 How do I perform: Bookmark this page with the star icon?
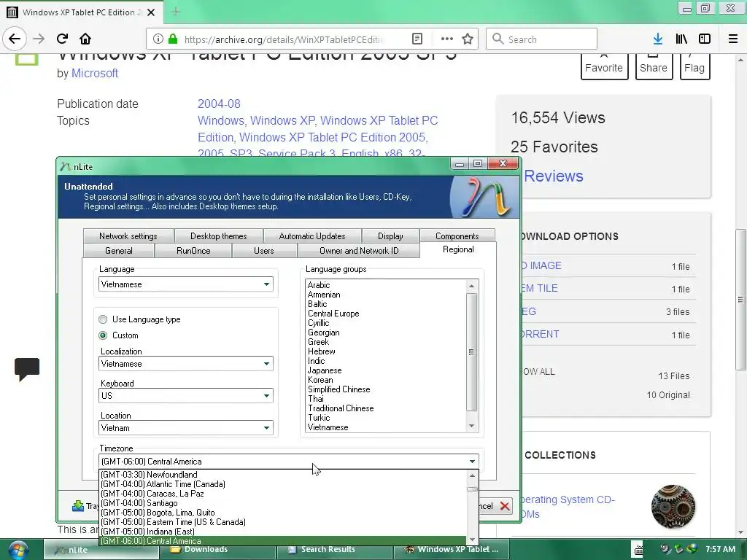pyautogui.click(x=468, y=39)
